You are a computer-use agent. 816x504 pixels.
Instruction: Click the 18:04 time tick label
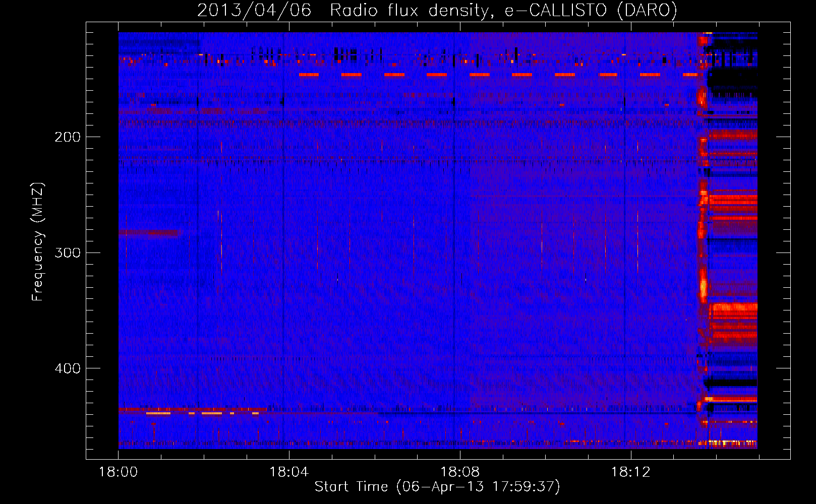click(289, 472)
